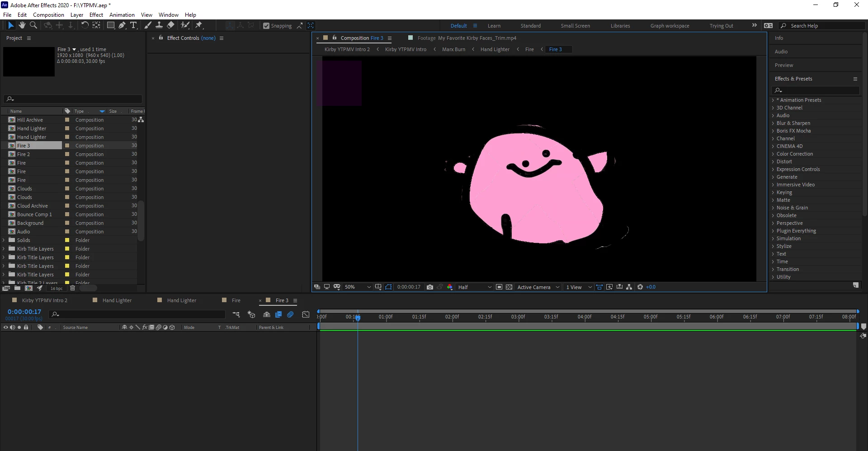This screenshot has height=451, width=868.
Task: Select the Clone Stamp tool
Action: [x=159, y=25]
